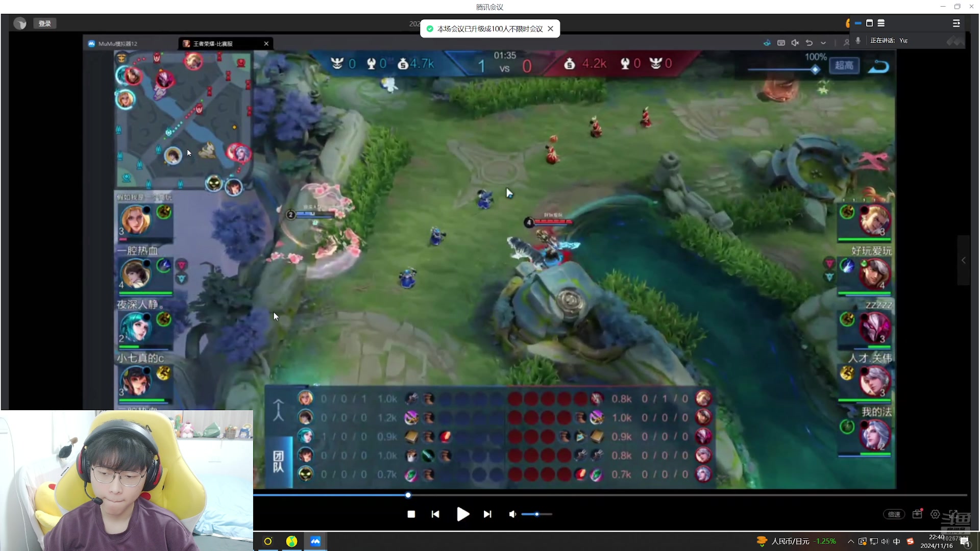Image resolution: width=980 pixels, height=551 pixels.
Task: Click the emulator back arrow icon
Action: 809,43
